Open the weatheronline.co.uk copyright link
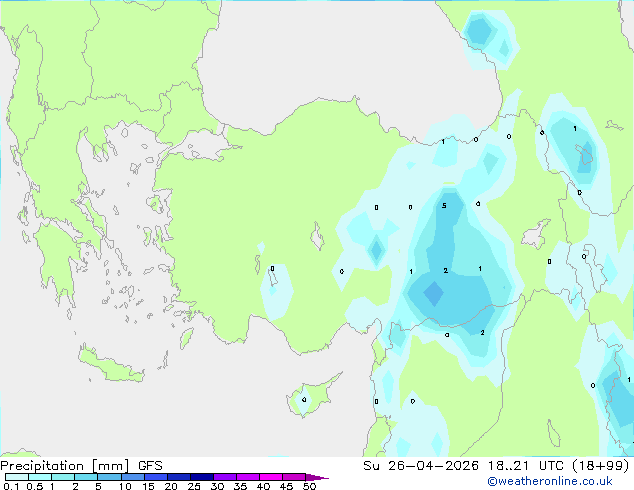The width and height of the screenshot is (634, 490). (x=550, y=481)
